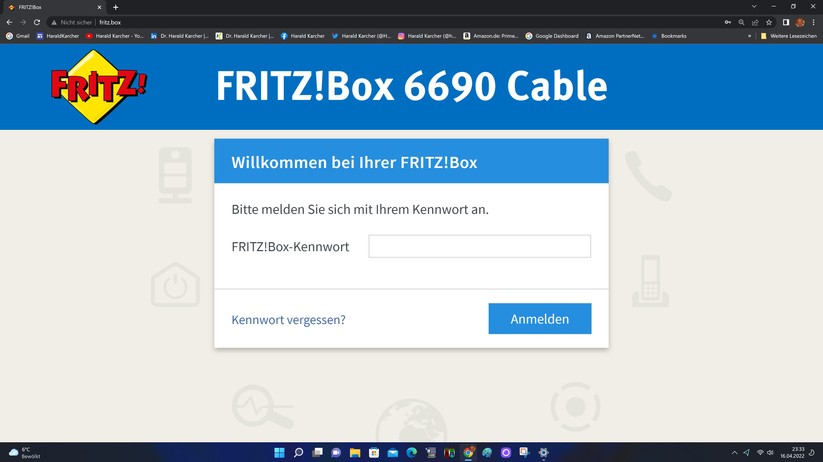
Task: Open the purple circle app on taskbar
Action: pos(505,453)
